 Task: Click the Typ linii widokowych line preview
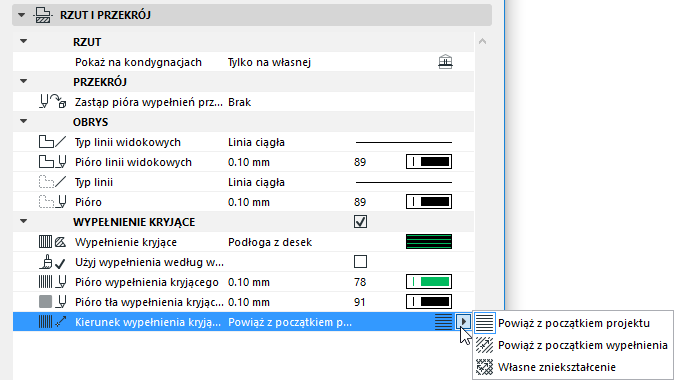404,142
